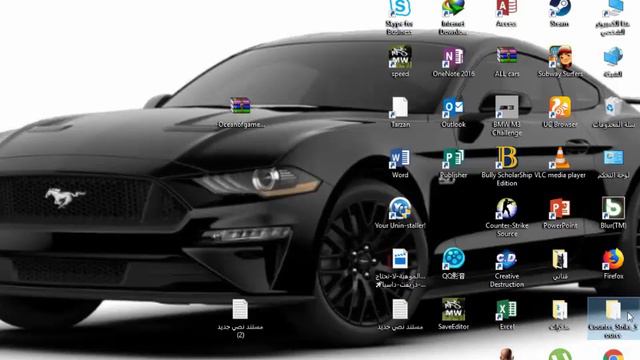Select the Chrome icon at bottom edge
The width and height of the screenshot is (640, 360).
coord(613,354)
